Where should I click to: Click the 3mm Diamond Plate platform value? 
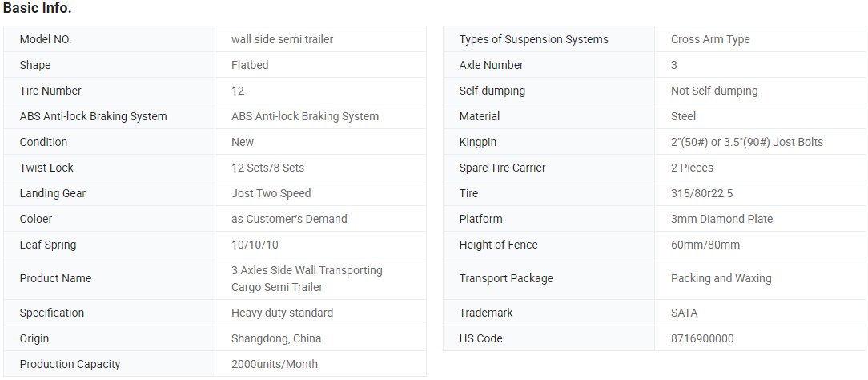pos(721,220)
